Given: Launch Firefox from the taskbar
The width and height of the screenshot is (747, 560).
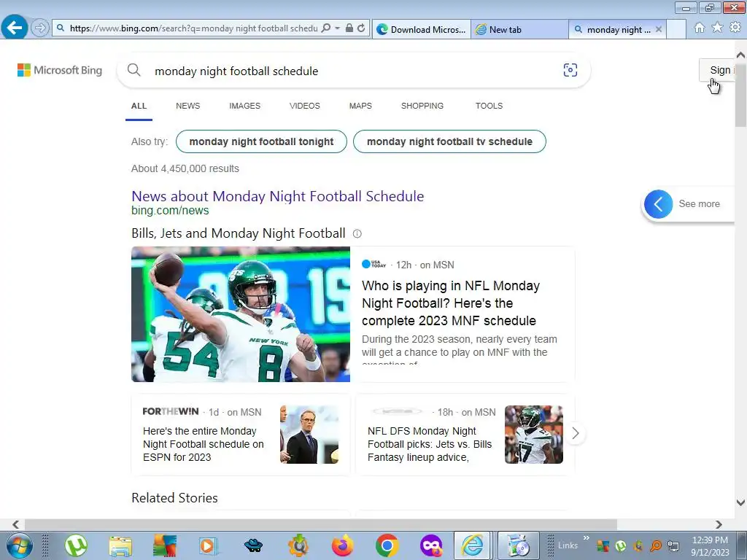Looking at the screenshot, I should tap(342, 545).
